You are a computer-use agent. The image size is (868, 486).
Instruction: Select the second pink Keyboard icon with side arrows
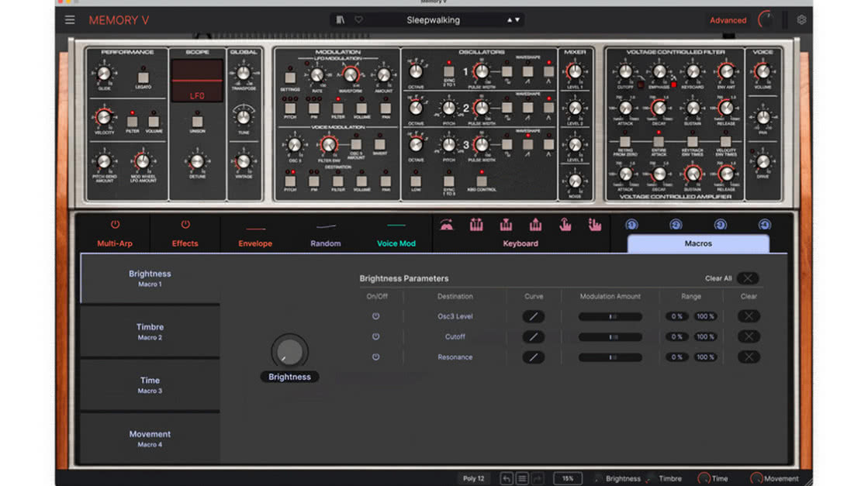pyautogui.click(x=476, y=225)
